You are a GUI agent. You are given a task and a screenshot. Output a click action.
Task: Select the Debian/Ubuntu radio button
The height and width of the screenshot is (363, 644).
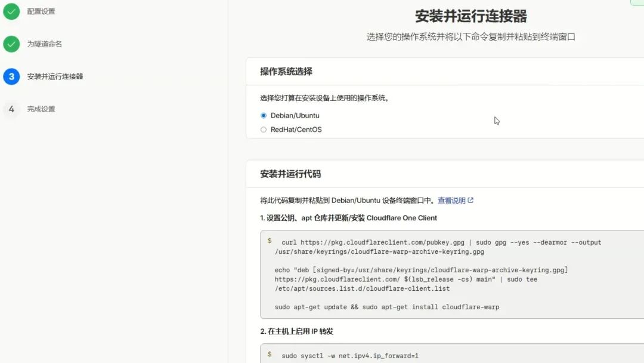pyautogui.click(x=264, y=115)
